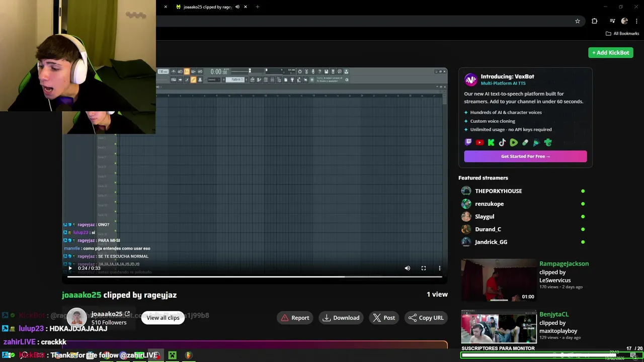Screen dimensions: 644x362
Task: Click FL Studio help question-mark icon
Action: [319, 71]
